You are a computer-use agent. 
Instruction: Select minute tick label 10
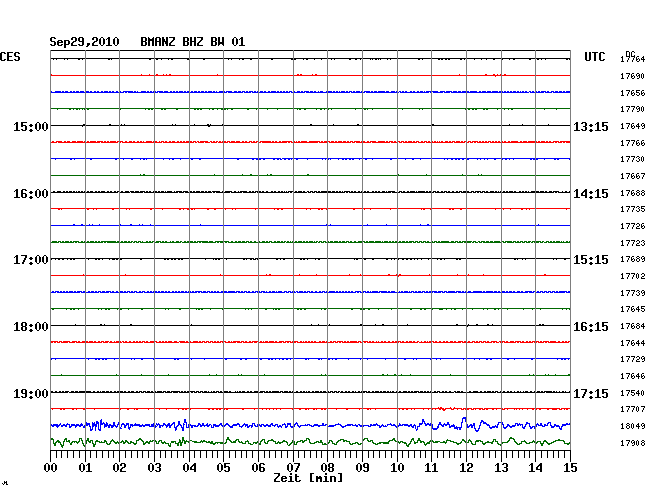pos(397,467)
